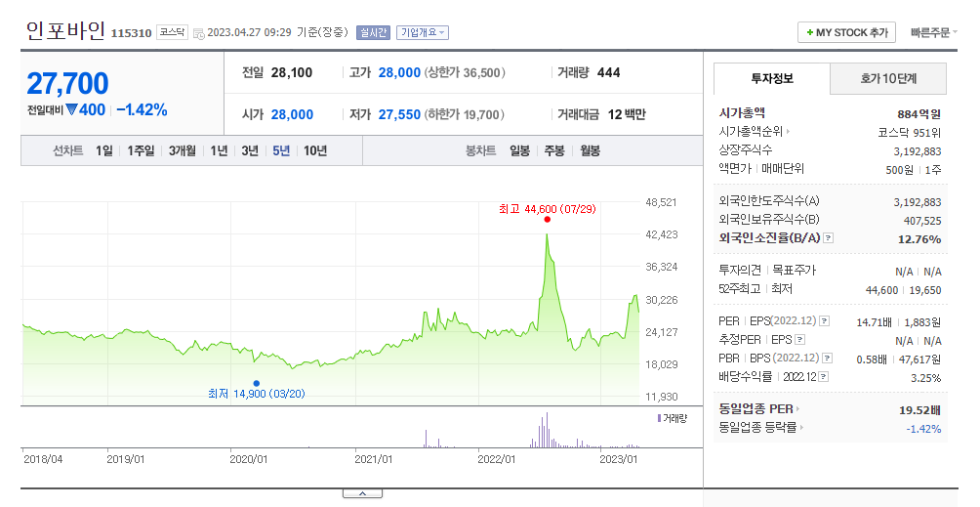Click the 액면가 500원 value
This screenshot has height=507, width=980.
899,170
